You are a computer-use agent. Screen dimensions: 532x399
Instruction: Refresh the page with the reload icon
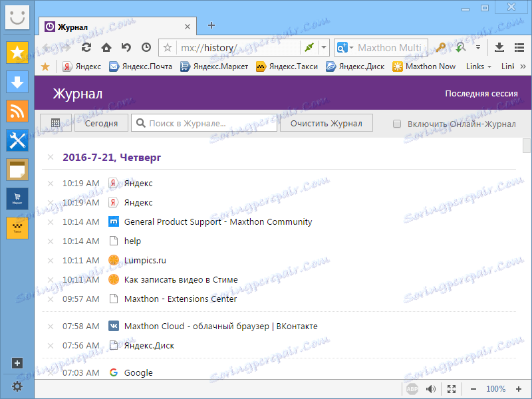point(86,47)
